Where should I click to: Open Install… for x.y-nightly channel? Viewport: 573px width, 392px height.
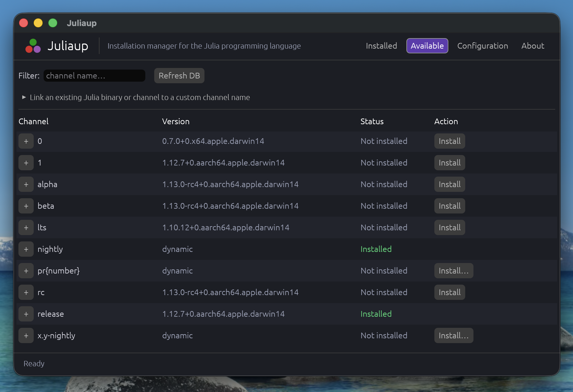pos(454,335)
